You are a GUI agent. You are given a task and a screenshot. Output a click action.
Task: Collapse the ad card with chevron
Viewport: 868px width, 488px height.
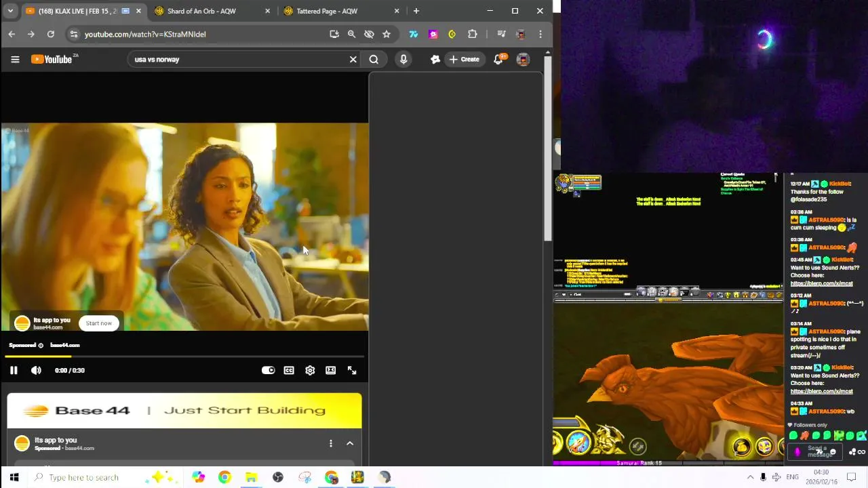coord(350,443)
